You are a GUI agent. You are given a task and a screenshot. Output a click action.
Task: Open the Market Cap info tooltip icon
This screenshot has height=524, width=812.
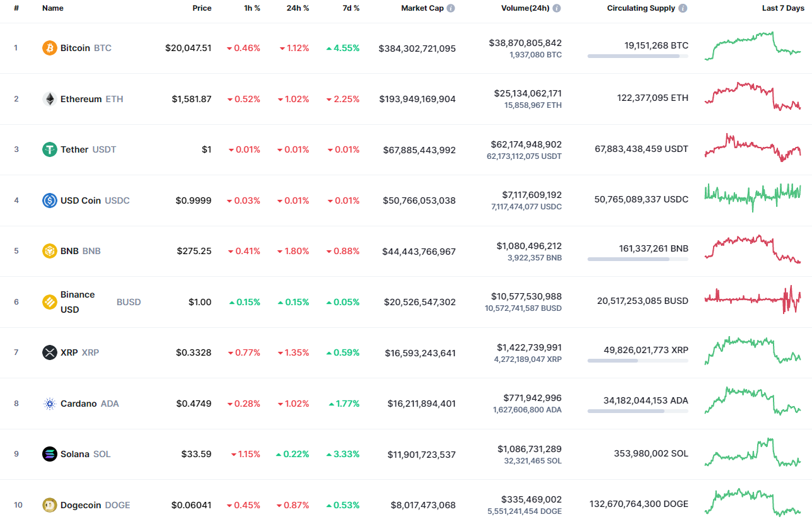pyautogui.click(x=451, y=8)
